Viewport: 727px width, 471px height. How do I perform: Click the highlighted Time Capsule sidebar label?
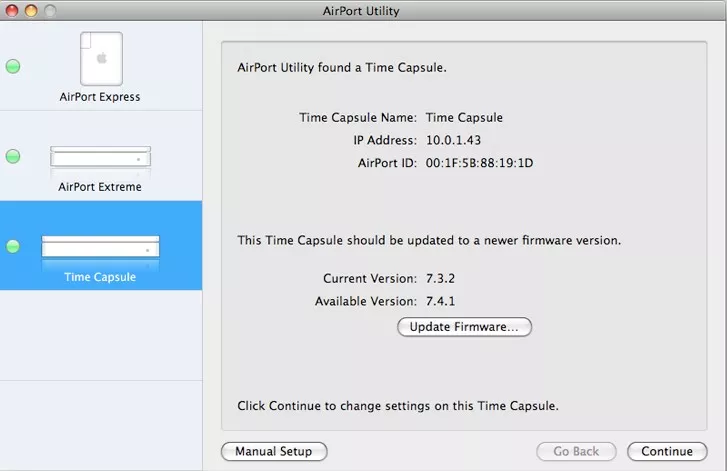pos(100,277)
